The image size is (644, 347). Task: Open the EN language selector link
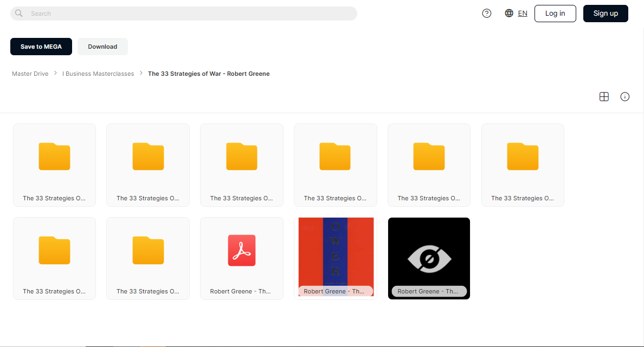click(x=523, y=13)
